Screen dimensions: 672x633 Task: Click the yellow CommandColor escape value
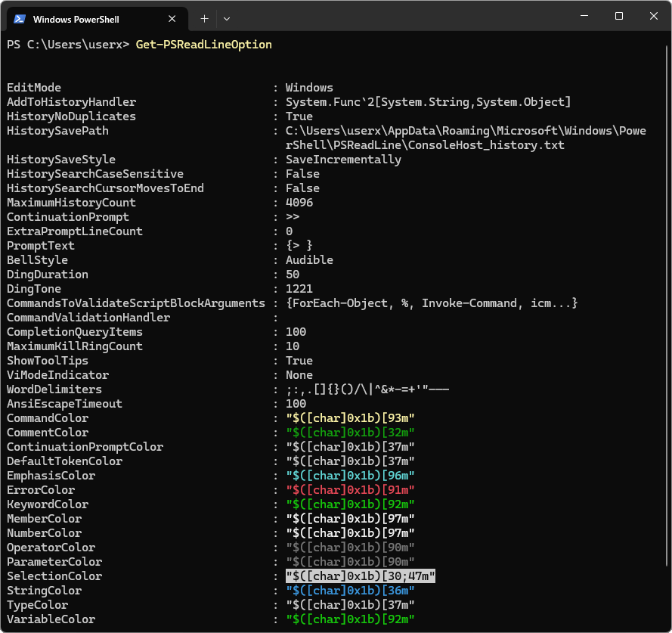click(x=350, y=418)
